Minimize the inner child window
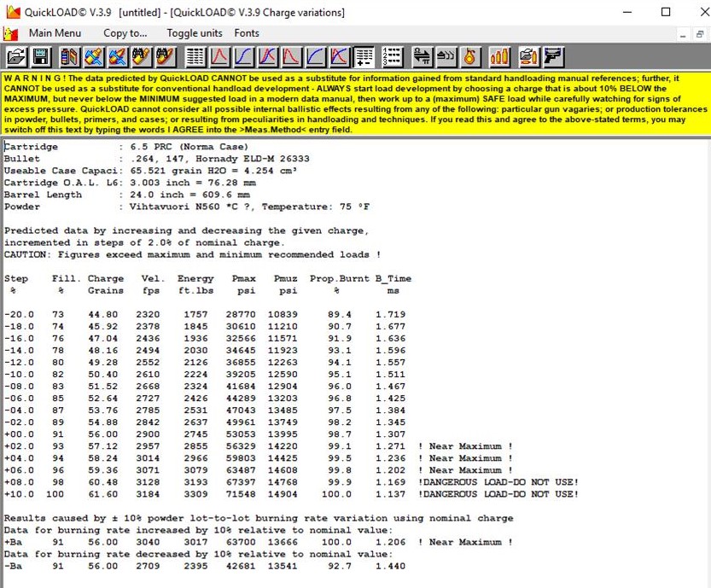The height and width of the screenshot is (588, 711). point(684,34)
